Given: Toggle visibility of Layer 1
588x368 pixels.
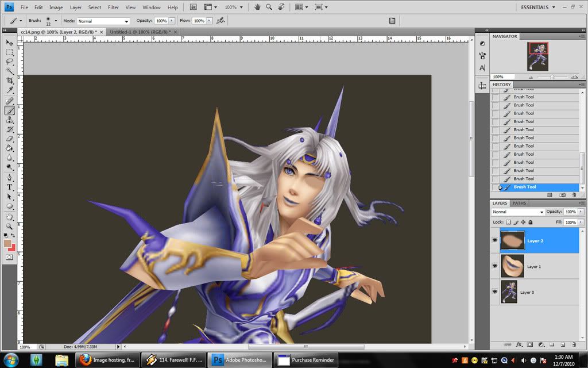Looking at the screenshot, I should (495, 266).
